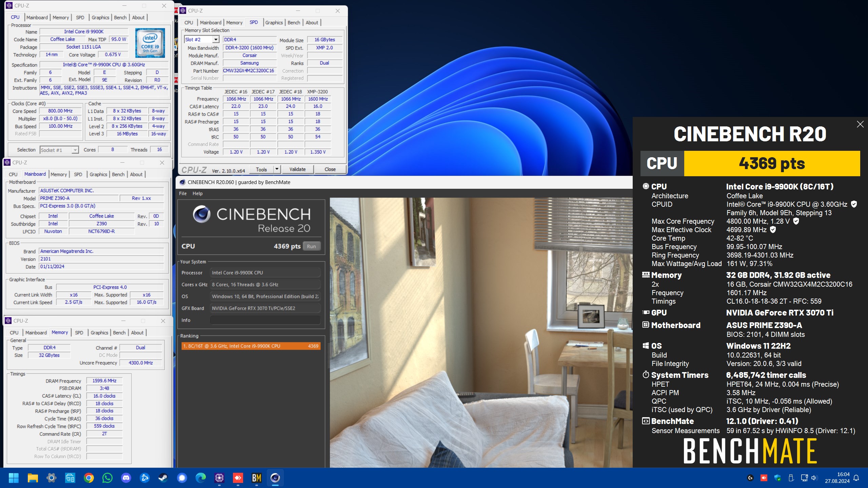This screenshot has width=868, height=488.
Task: Select Graphics tab in SPD window
Action: 274,23
